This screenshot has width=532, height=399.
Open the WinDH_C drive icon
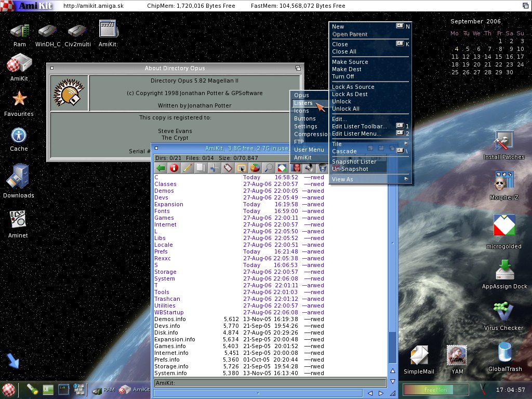pyautogui.click(x=47, y=35)
